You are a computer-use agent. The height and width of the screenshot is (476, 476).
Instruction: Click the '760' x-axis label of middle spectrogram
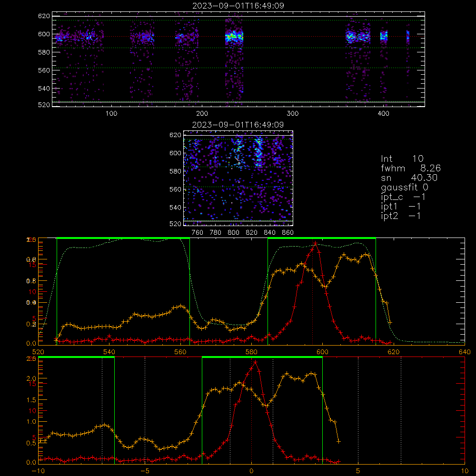[x=198, y=233]
